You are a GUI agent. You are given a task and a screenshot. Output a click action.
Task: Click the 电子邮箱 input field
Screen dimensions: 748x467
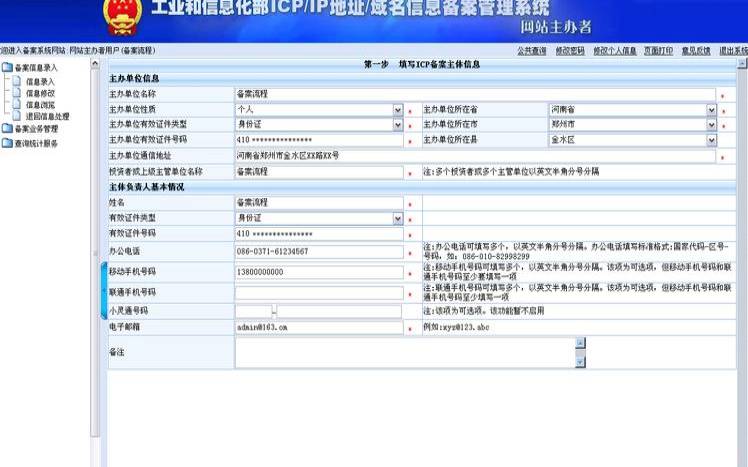318,327
